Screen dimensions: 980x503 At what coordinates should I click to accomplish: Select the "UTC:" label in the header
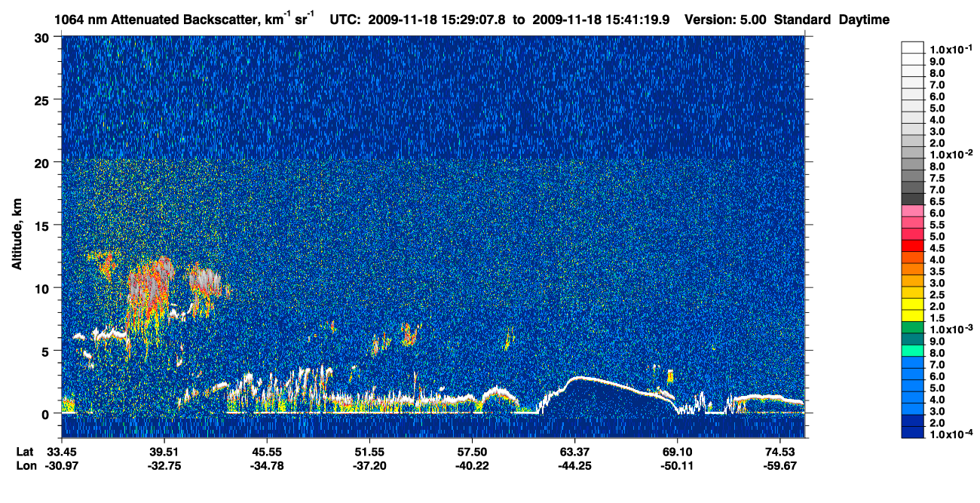click(x=346, y=20)
